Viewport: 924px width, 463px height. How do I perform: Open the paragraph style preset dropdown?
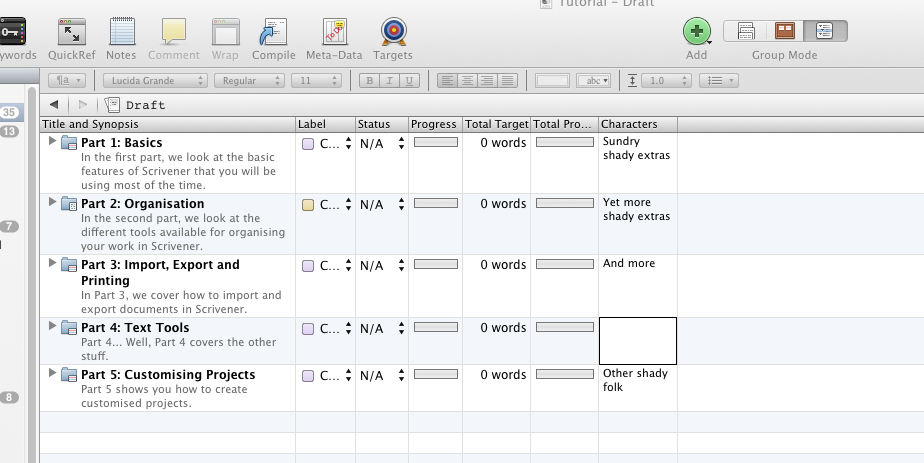pyautogui.click(x=67, y=81)
